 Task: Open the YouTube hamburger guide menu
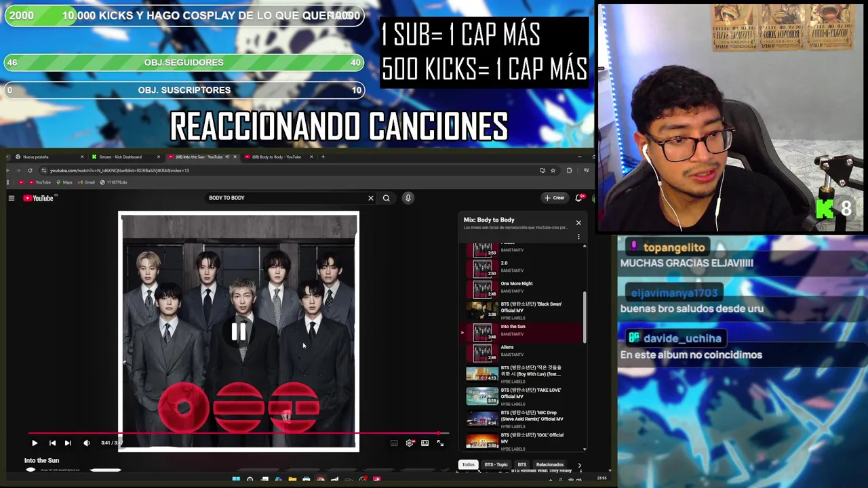point(12,198)
